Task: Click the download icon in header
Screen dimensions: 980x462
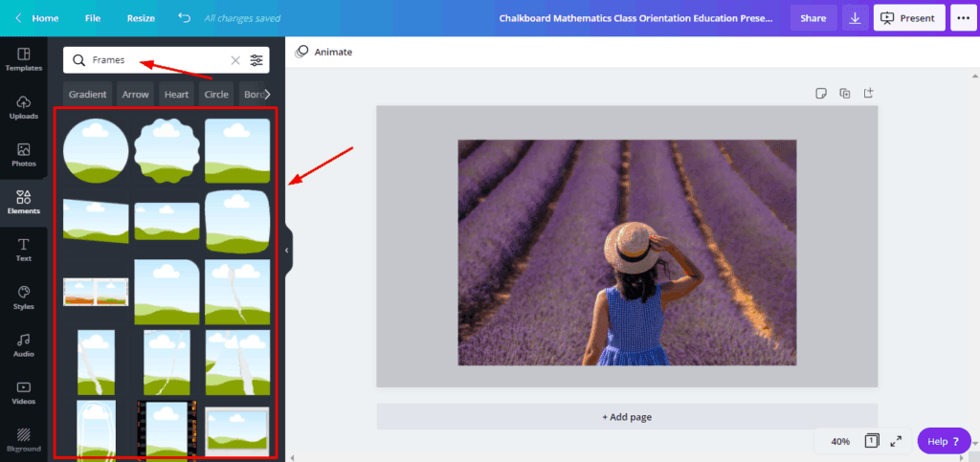Action: (x=855, y=18)
